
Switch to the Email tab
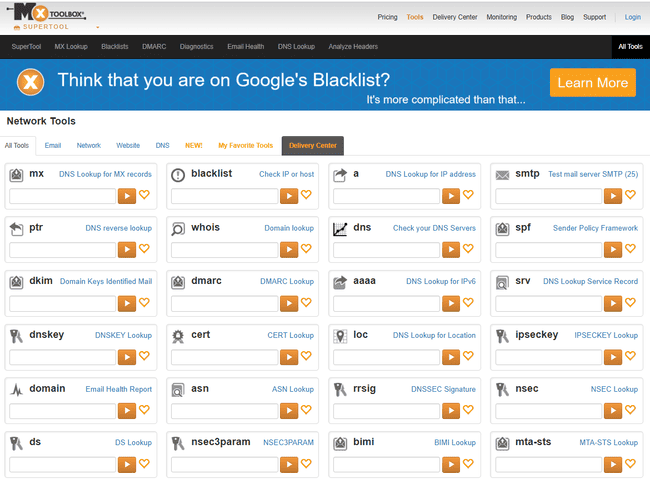[x=52, y=146]
